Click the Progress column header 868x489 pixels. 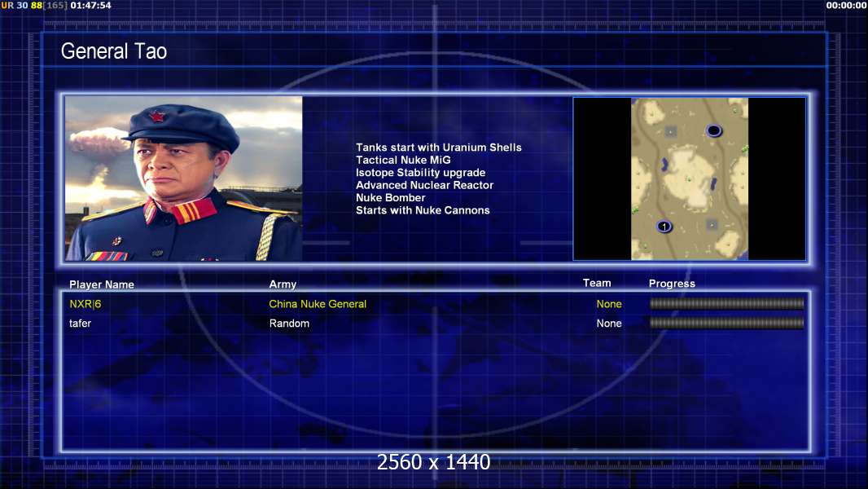tap(672, 284)
